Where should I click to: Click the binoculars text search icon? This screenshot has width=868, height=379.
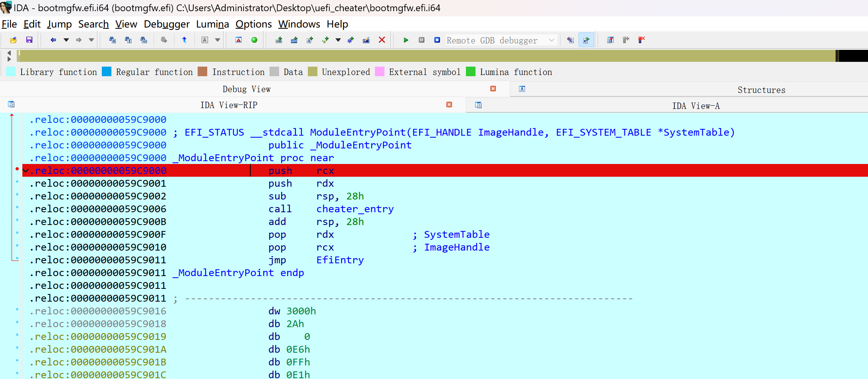[x=128, y=40]
